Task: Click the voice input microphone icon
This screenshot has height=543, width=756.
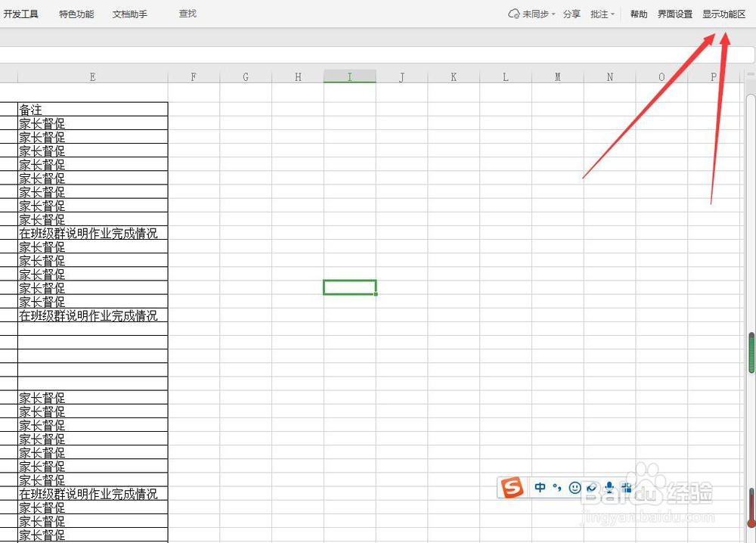Action: tap(609, 487)
